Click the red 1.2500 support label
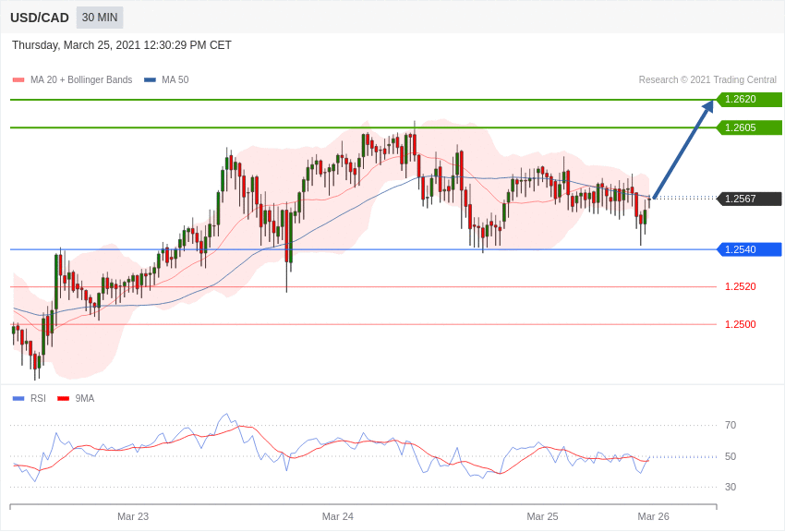785x532 pixels. point(741,324)
